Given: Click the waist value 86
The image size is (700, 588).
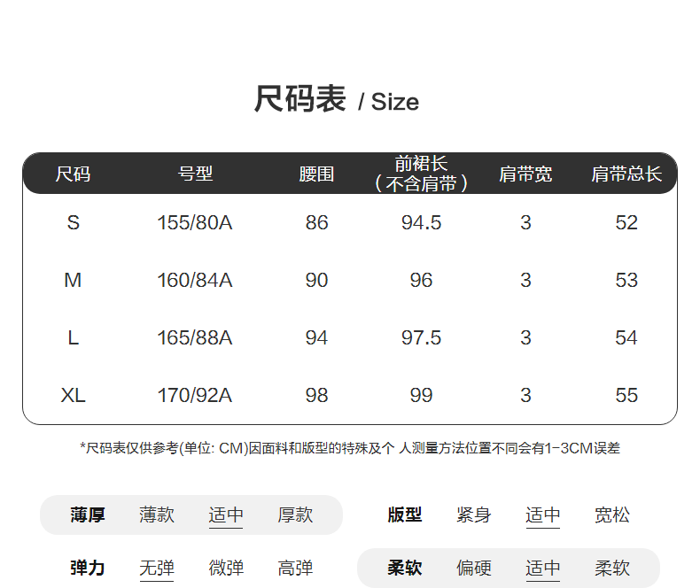Looking at the screenshot, I should coord(316,223).
